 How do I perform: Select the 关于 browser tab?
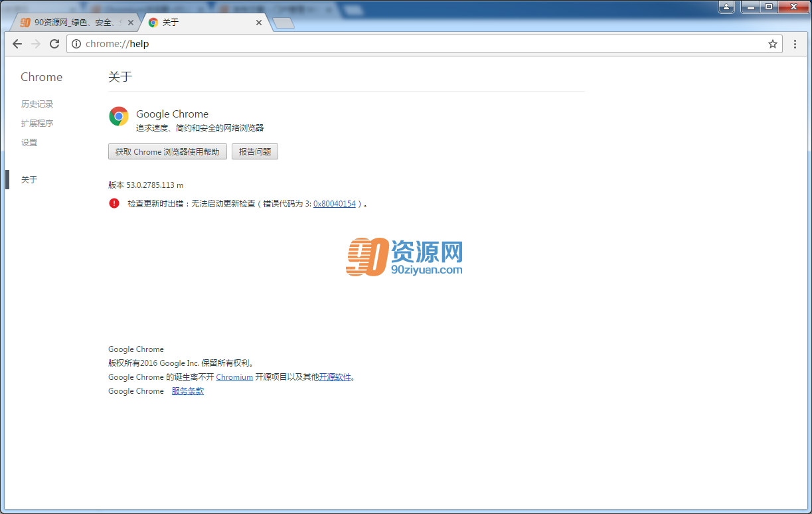point(206,23)
